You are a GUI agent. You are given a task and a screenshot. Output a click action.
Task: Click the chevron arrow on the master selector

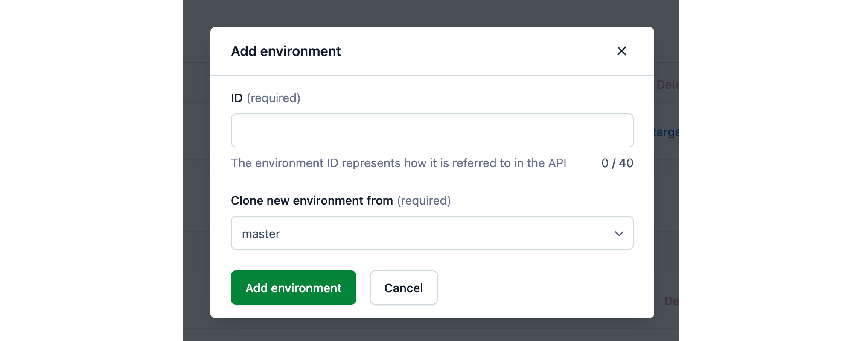pos(619,233)
